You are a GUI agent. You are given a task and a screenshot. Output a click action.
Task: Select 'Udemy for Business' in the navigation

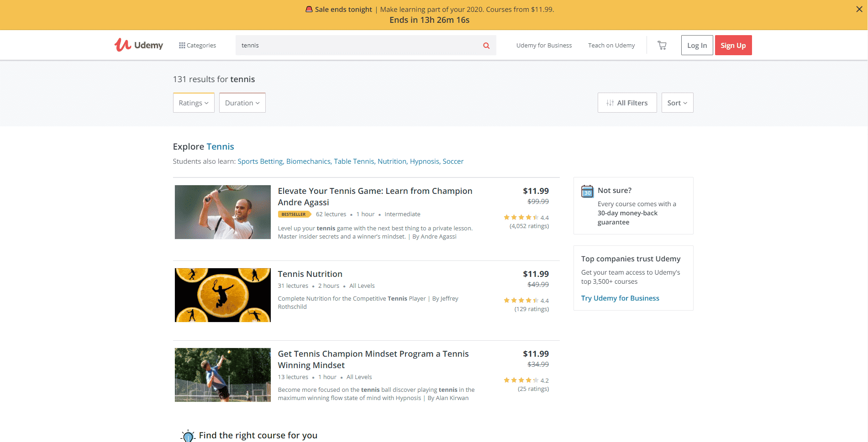[x=544, y=45]
